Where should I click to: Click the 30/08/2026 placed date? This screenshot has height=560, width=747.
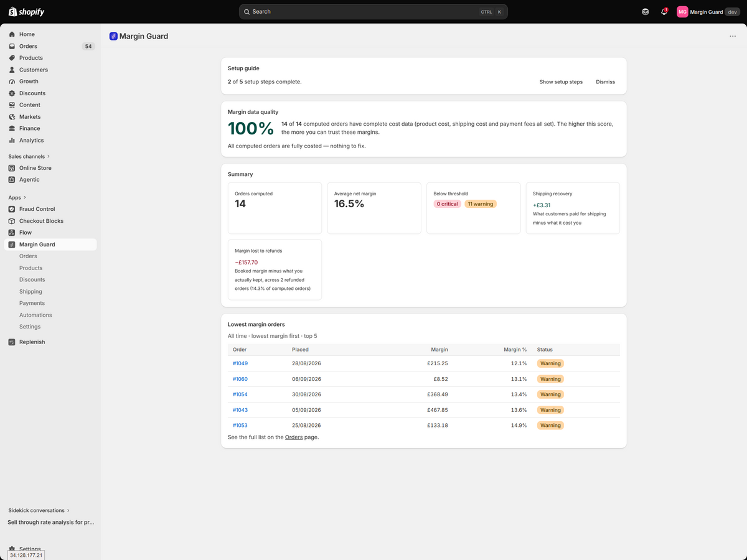(306, 394)
